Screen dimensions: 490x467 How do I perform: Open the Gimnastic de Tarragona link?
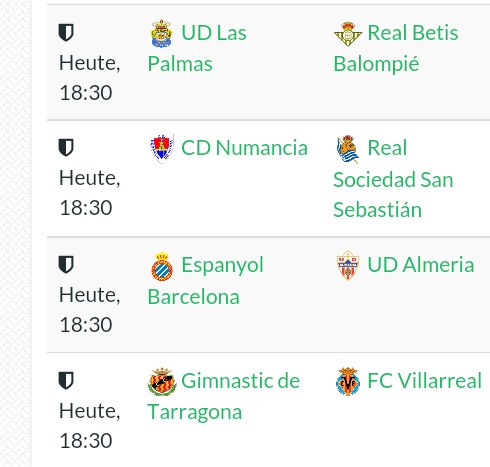(x=224, y=396)
